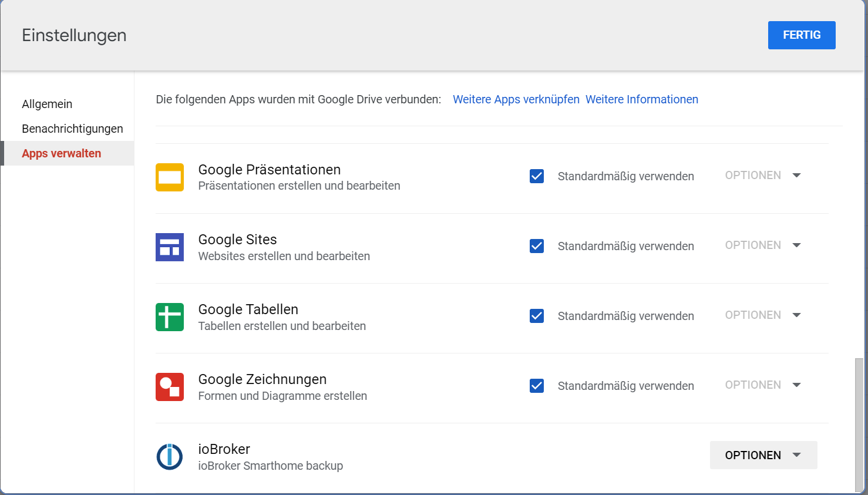Expand Optionen for Google Präsentationen
Screen dimensions: 868x495
coord(763,176)
